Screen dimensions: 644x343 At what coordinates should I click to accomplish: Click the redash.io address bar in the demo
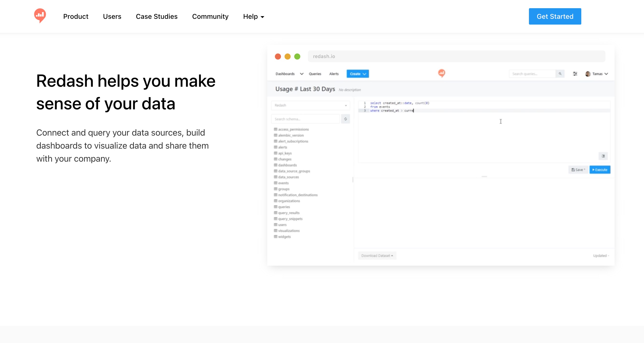(457, 56)
